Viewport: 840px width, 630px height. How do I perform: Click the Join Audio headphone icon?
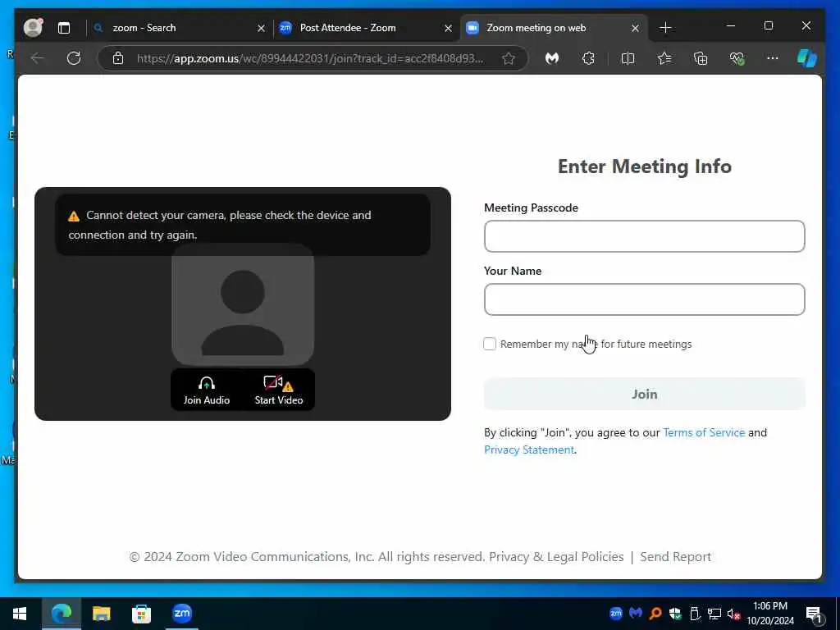pos(206,383)
